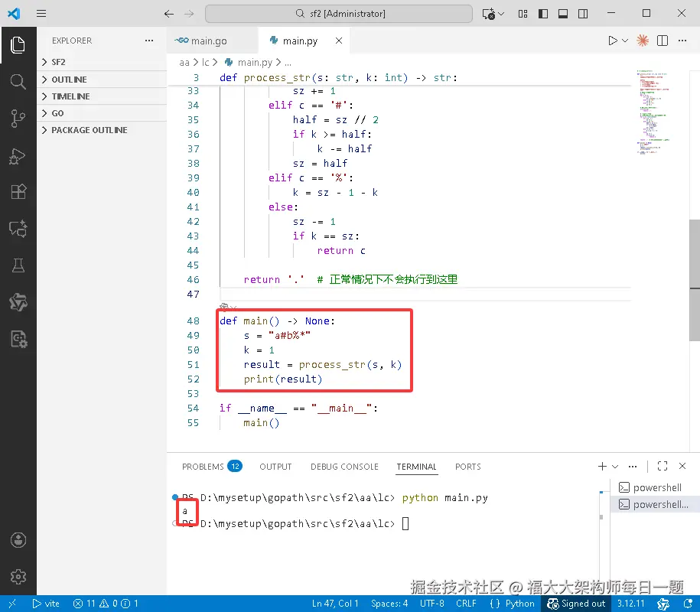Screen dimensions: 700x612
Task: Expand the GO section
Action: [102, 113]
